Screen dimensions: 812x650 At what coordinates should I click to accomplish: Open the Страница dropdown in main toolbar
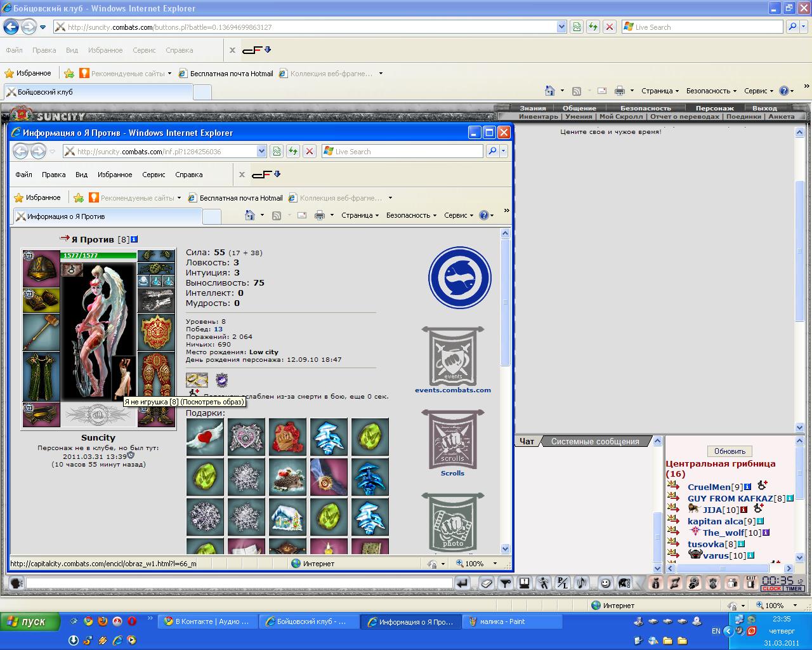660,91
